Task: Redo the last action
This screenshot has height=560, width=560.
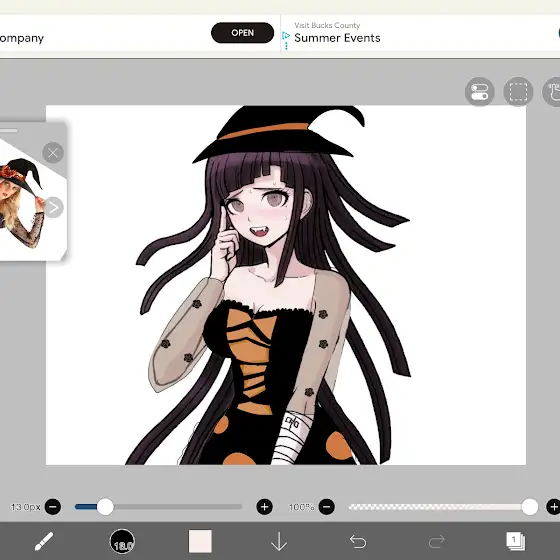Action: (x=436, y=541)
